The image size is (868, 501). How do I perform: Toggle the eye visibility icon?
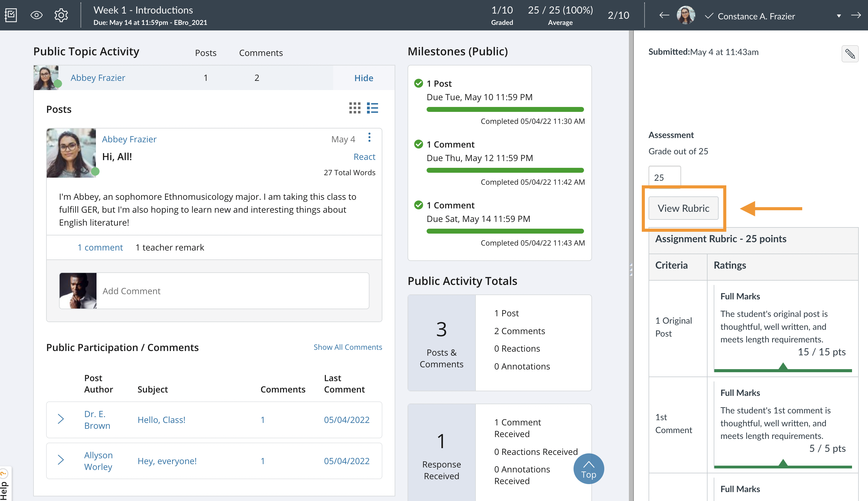click(x=36, y=15)
